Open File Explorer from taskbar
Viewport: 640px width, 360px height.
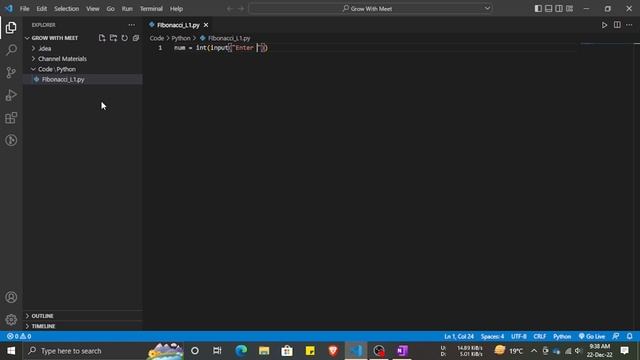[264, 351]
